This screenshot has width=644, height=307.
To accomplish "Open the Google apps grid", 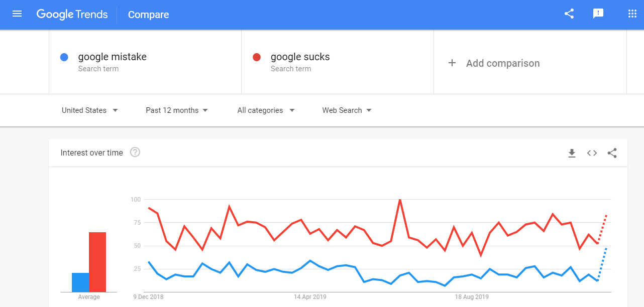I will click(632, 14).
